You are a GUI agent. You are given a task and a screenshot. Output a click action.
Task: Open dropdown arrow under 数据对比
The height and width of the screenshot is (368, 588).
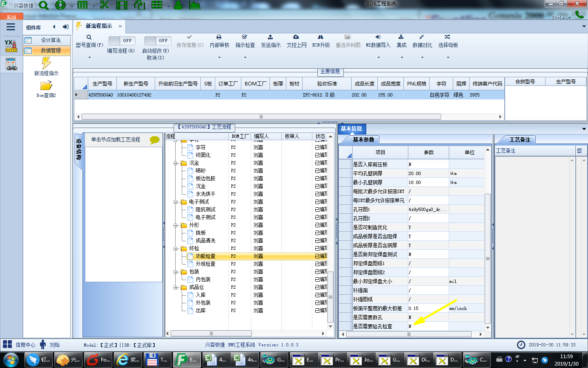click(422, 58)
